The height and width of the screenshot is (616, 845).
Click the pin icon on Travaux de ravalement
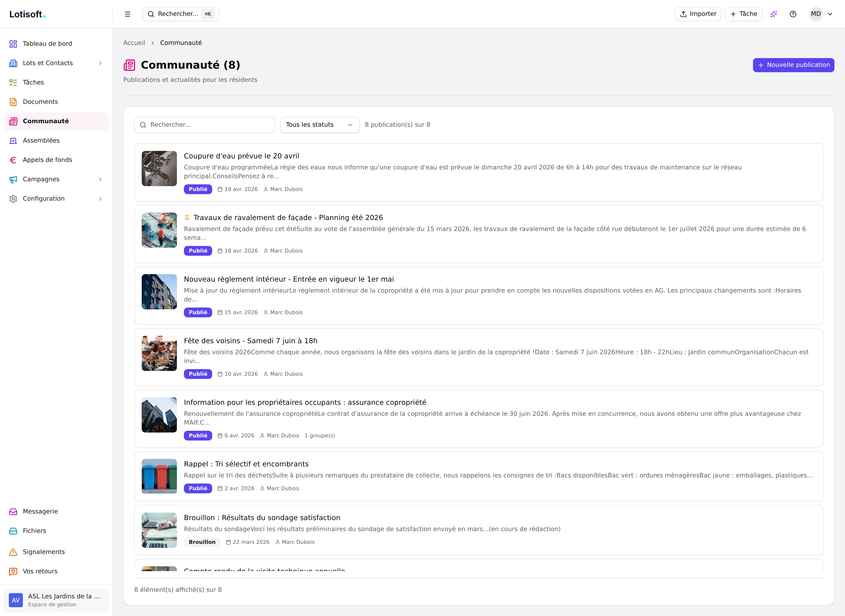click(187, 217)
